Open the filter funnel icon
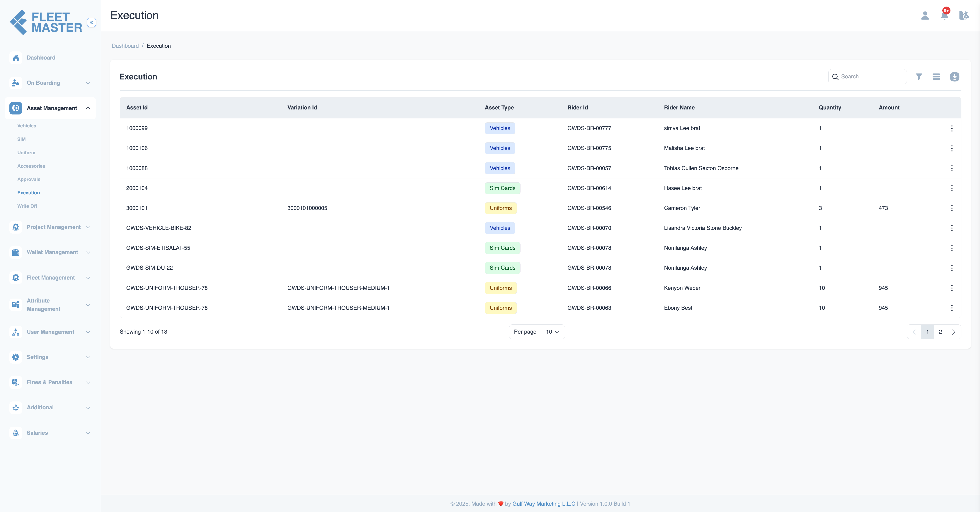Screen dimensions: 980x512 919,77
